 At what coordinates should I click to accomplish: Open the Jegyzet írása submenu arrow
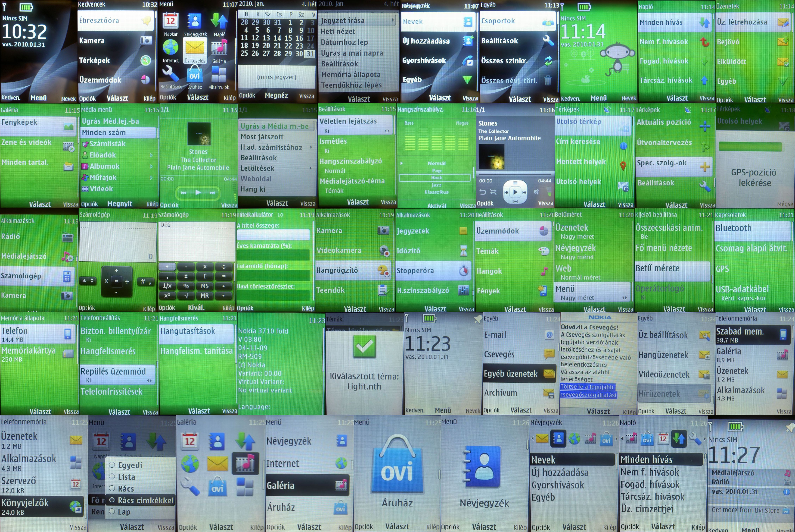[393, 20]
